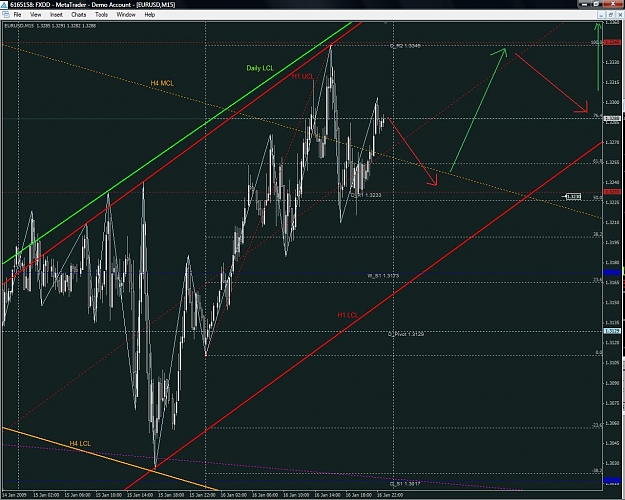Click the 1.3330 price scale value
625x500 pixels.
tap(612, 62)
